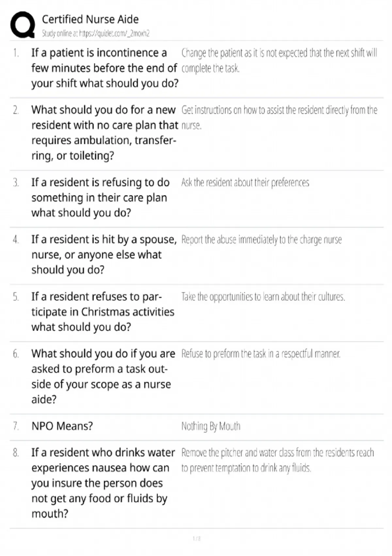Click the Ask the resident about preferences answer
This screenshot has height=556, width=392.
(245, 182)
